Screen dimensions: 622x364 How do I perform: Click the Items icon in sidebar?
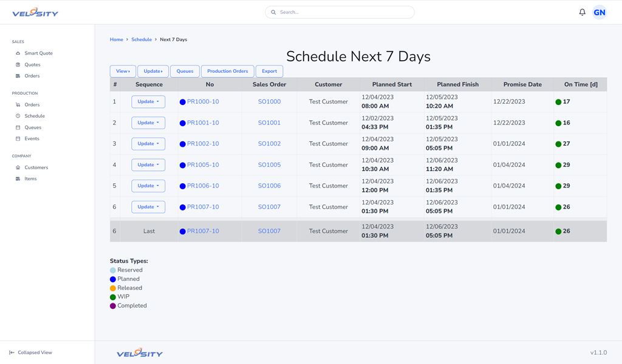point(18,179)
